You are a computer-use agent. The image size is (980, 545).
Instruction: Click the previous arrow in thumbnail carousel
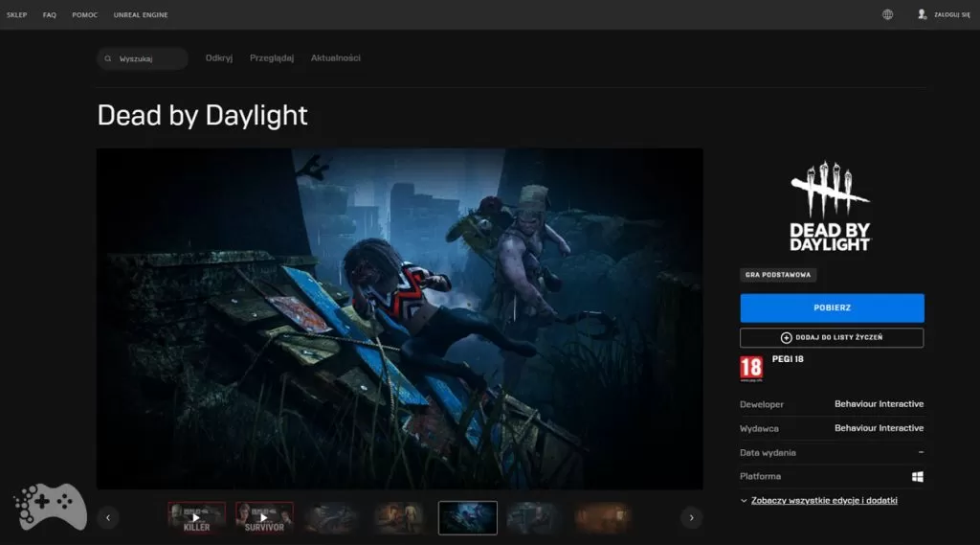[x=108, y=517]
